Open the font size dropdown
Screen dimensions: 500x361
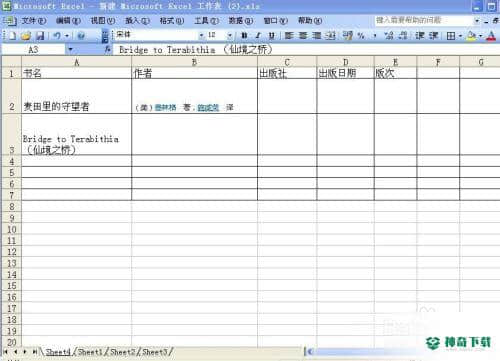coord(230,35)
